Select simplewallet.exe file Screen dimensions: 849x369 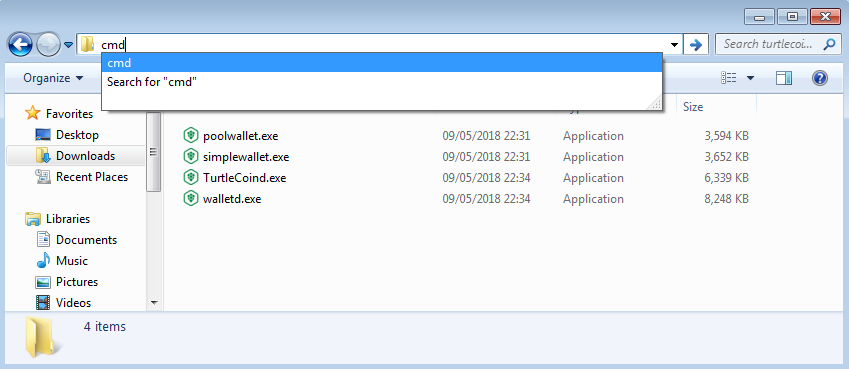tap(246, 157)
